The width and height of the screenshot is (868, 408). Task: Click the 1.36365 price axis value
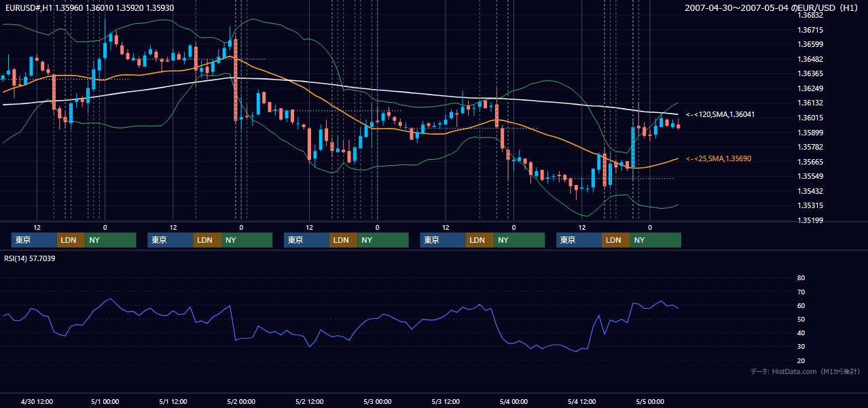pos(810,73)
